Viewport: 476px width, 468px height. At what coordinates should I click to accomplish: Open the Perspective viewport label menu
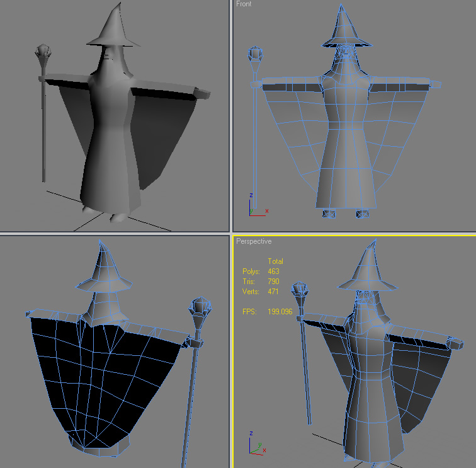coord(254,241)
